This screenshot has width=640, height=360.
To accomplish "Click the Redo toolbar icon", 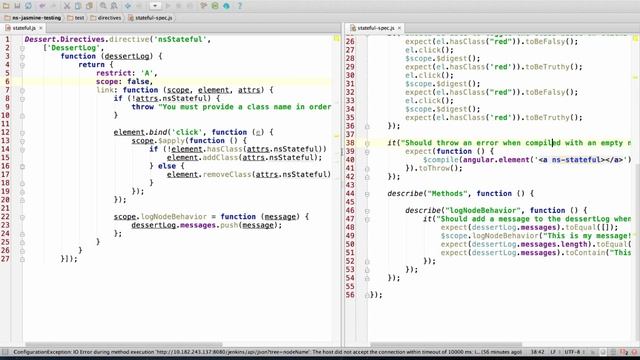I will point(53,6).
